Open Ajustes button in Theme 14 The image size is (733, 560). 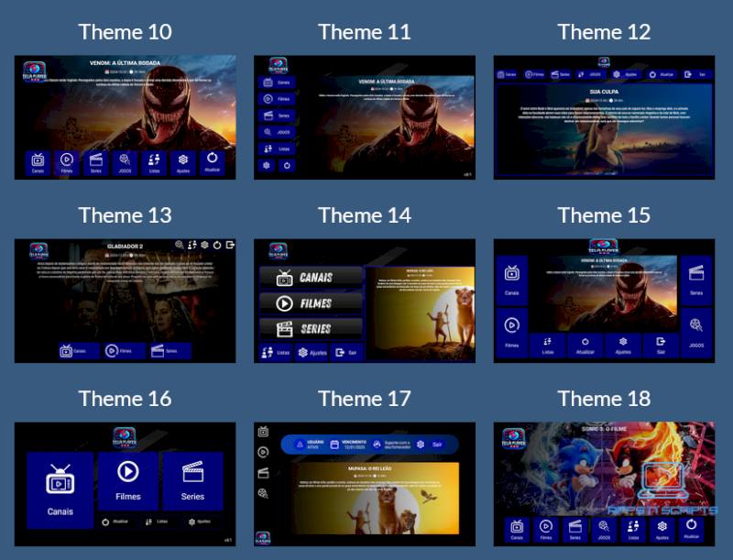click(x=312, y=353)
